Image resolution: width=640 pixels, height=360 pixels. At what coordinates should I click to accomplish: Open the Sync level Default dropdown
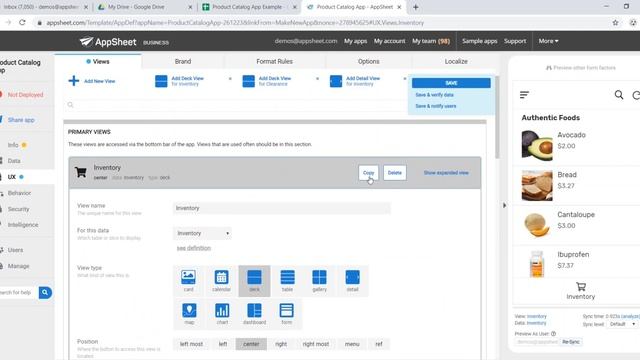click(x=622, y=324)
